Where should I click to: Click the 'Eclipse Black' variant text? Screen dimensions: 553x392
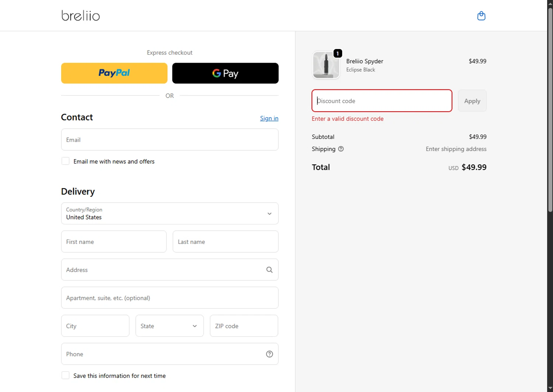361,70
